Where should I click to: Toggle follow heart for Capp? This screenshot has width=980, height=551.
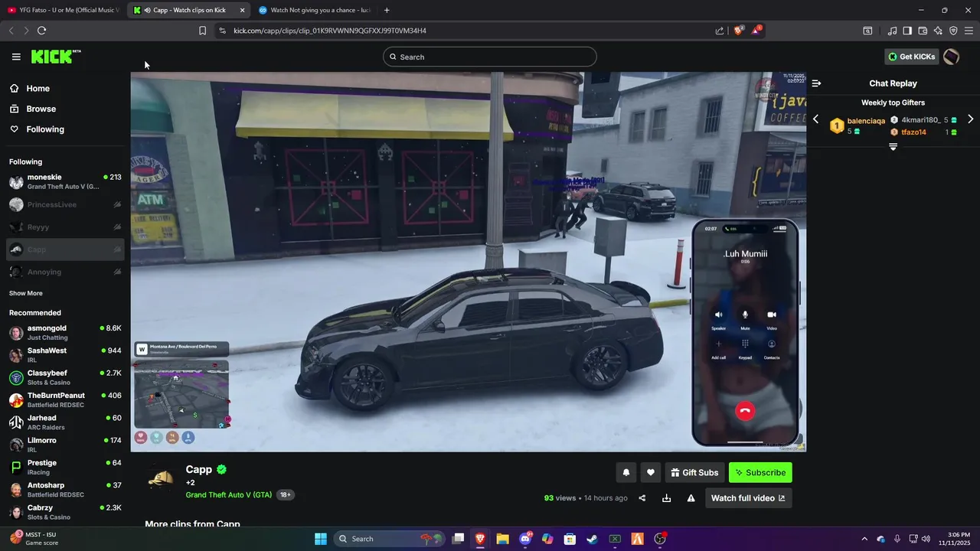(x=650, y=473)
